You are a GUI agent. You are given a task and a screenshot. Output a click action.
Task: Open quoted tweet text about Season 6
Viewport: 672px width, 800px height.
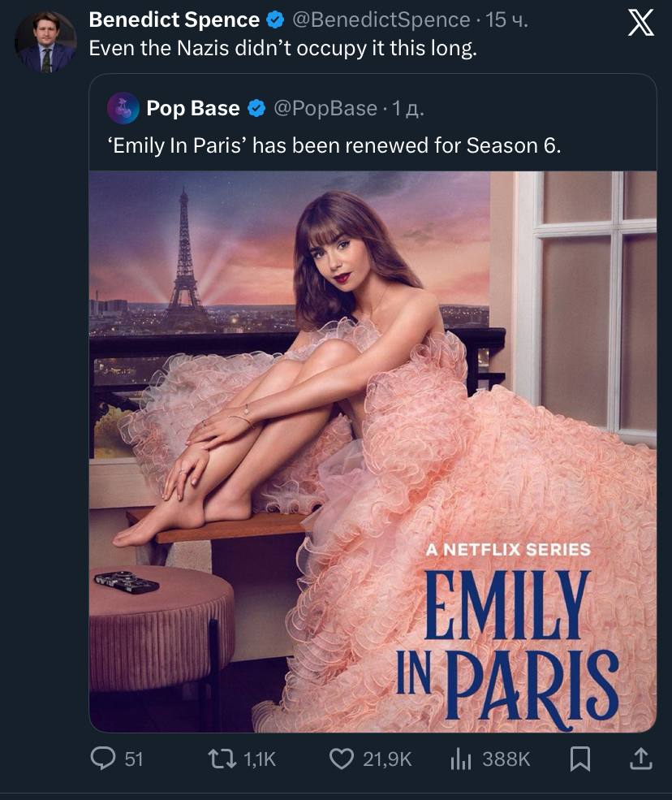pos(334,145)
